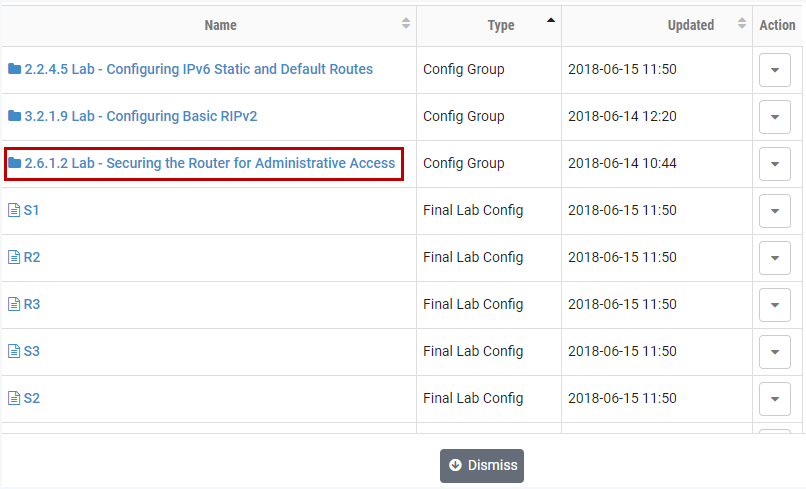Expand action menu for the R3 row

point(775,305)
